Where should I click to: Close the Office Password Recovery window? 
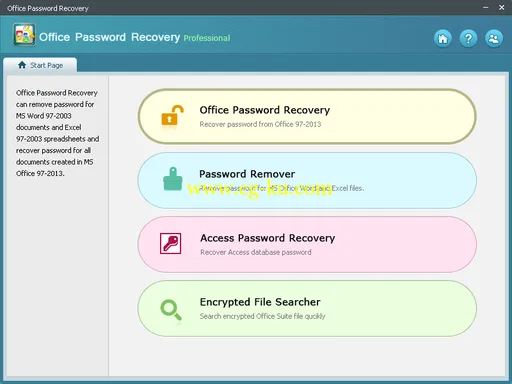[x=502, y=7]
